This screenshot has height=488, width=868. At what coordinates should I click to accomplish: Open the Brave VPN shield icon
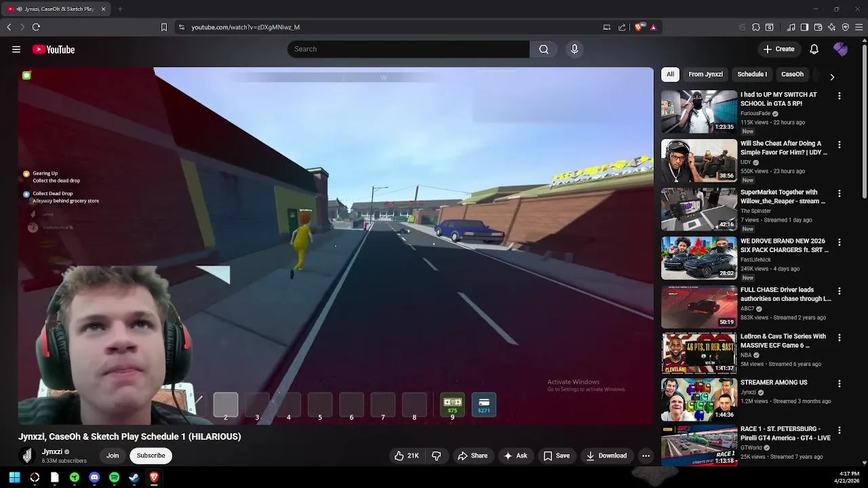coord(846,27)
